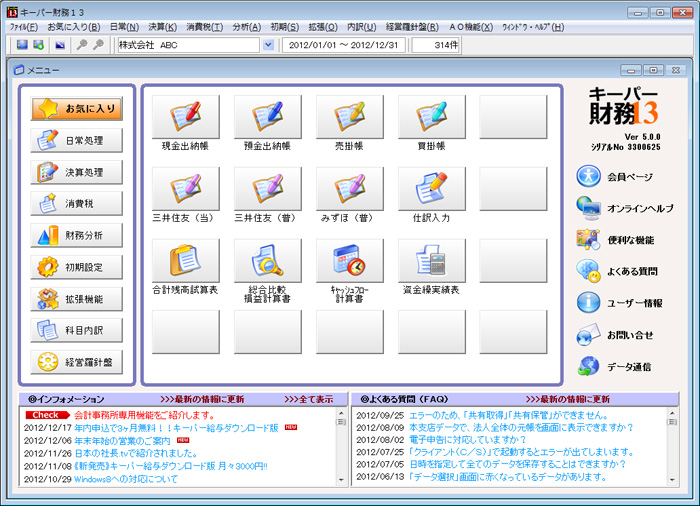This screenshot has height=506, width=700.
Task: Click the fiscal period 2012/01/01～2012/12/31 field
Action: [x=344, y=45]
